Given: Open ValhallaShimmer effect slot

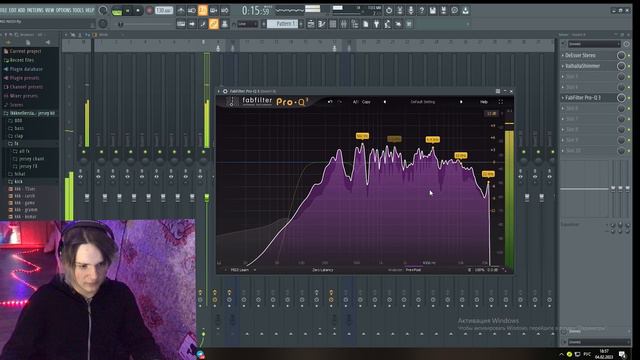Looking at the screenshot, I should click(582, 66).
